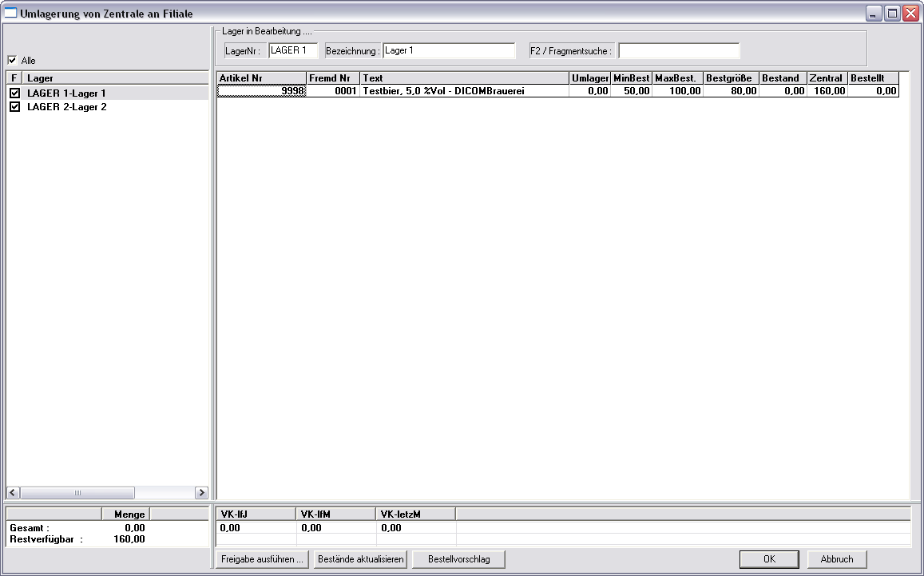Click the Zentral column header

coord(827,78)
